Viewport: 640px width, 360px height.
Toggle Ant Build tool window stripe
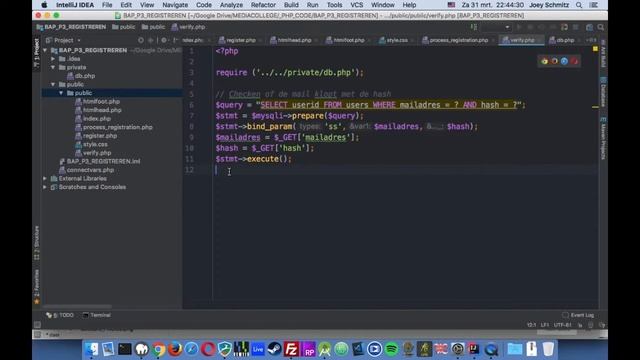[x=603, y=54]
